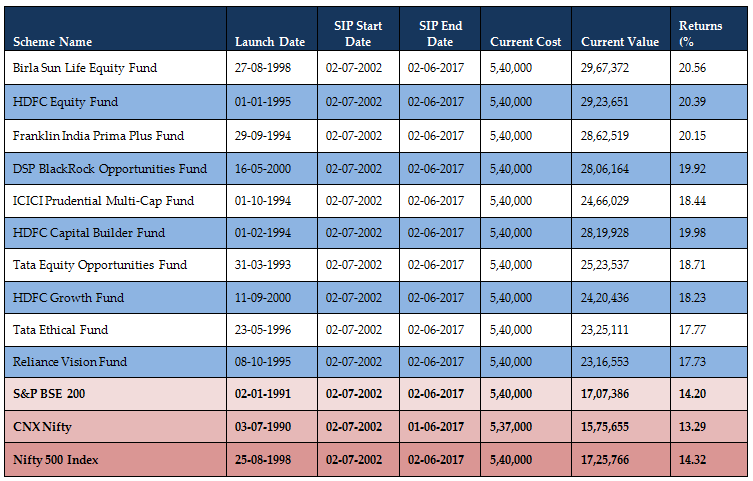Screen dimensions: 753x481
Task: Select launch date 27-08-1998 for Birla
Action: [263, 68]
